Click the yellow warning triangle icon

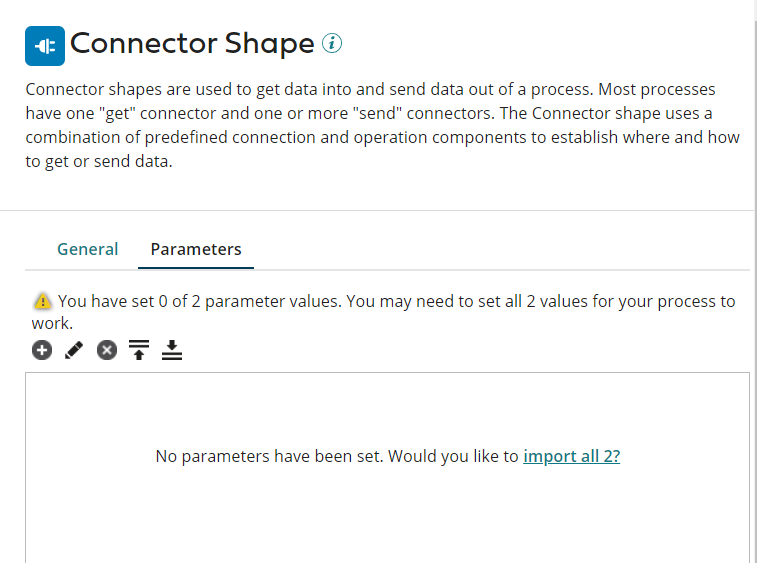[42, 301]
